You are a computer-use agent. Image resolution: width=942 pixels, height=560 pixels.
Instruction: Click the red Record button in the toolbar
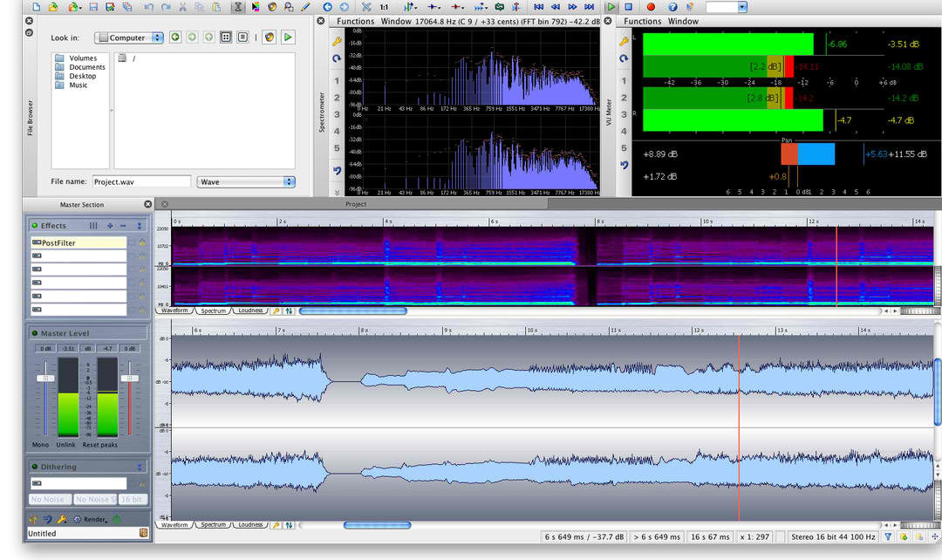click(x=650, y=7)
